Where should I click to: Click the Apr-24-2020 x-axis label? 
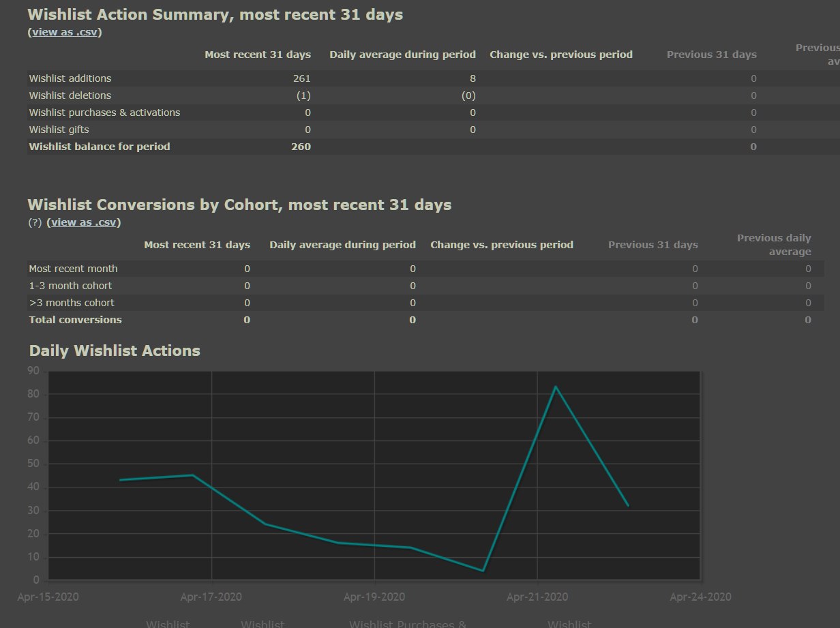coord(701,597)
